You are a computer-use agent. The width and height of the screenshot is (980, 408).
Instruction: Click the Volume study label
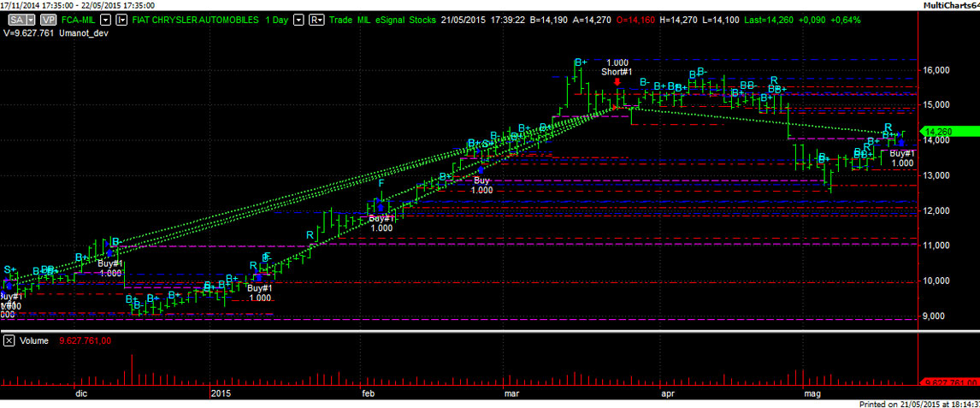[35, 340]
